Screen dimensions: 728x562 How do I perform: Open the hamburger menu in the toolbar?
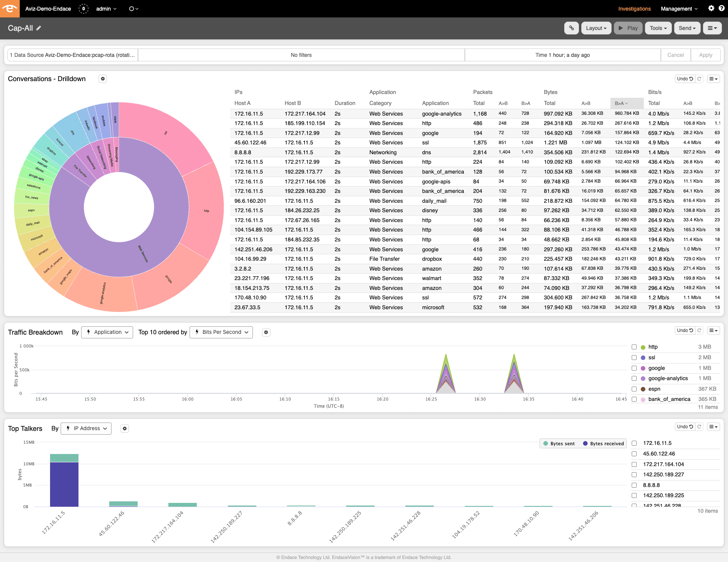(x=712, y=28)
